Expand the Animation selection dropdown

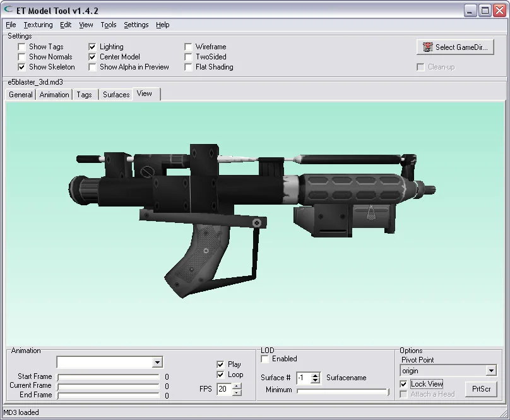coord(157,363)
